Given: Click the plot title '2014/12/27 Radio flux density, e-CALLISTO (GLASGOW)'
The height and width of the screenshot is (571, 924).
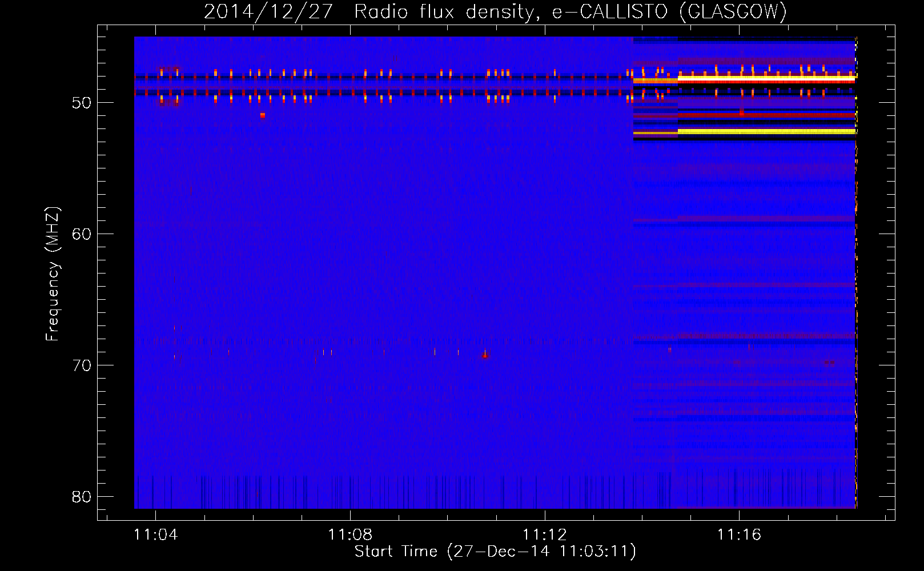Looking at the screenshot, I should 495,12.
